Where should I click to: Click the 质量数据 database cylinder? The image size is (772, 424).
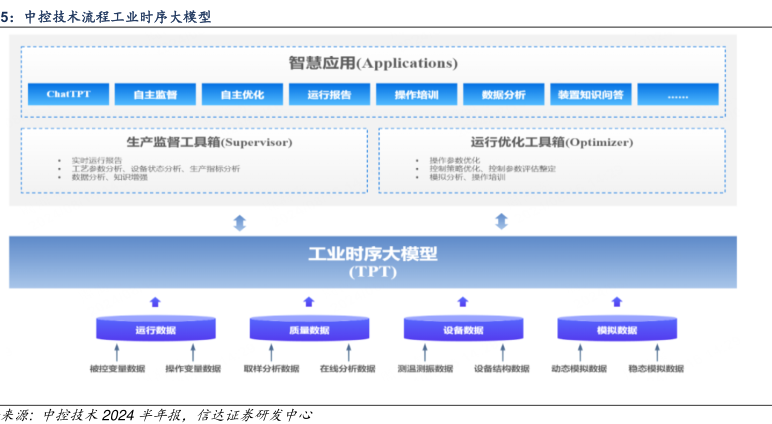(308, 330)
